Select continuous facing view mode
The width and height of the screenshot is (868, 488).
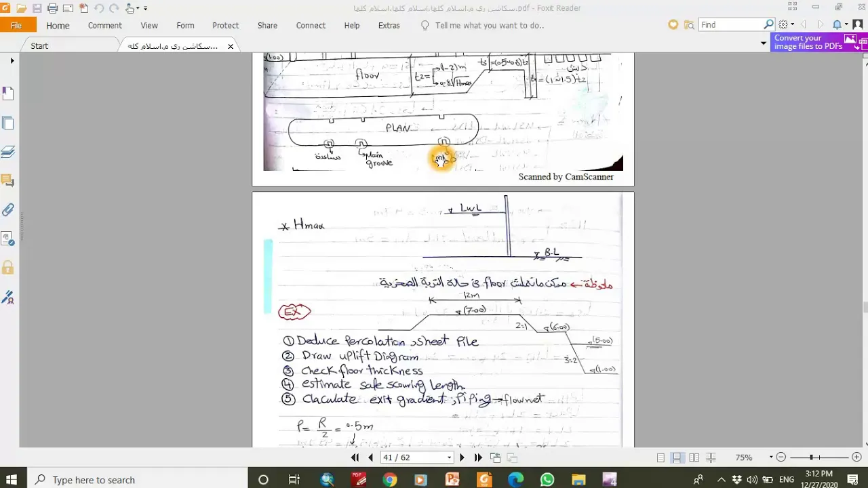[x=711, y=457]
